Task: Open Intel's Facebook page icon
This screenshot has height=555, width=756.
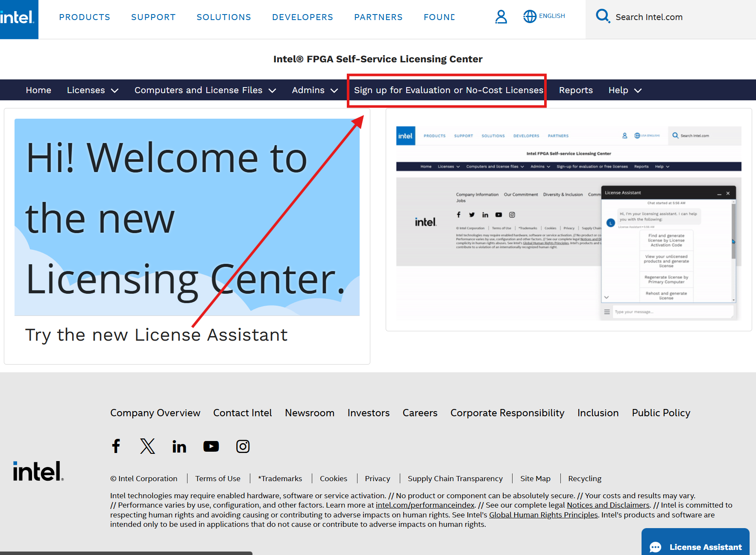Action: tap(116, 446)
